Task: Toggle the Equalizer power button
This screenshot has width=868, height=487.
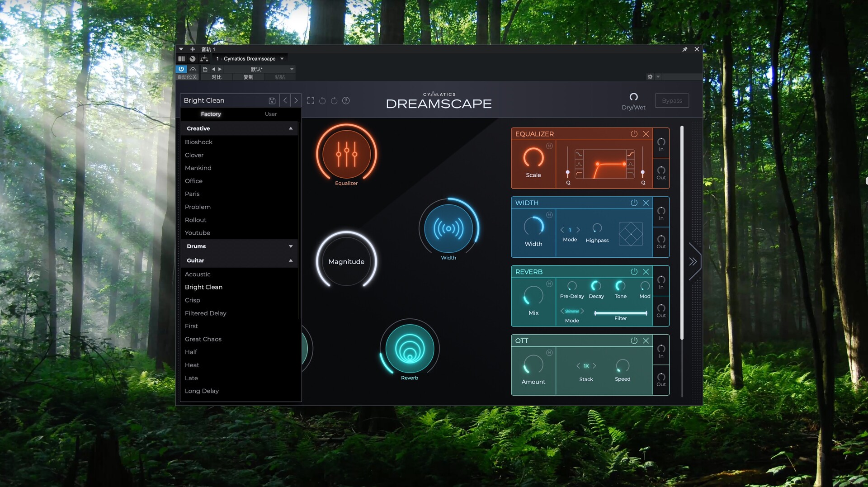Action: 634,134
